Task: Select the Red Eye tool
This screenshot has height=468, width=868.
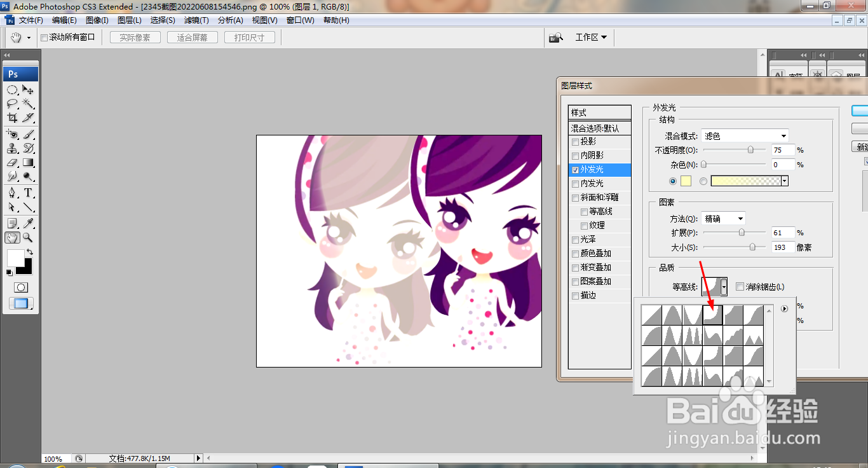Action: tap(12, 134)
